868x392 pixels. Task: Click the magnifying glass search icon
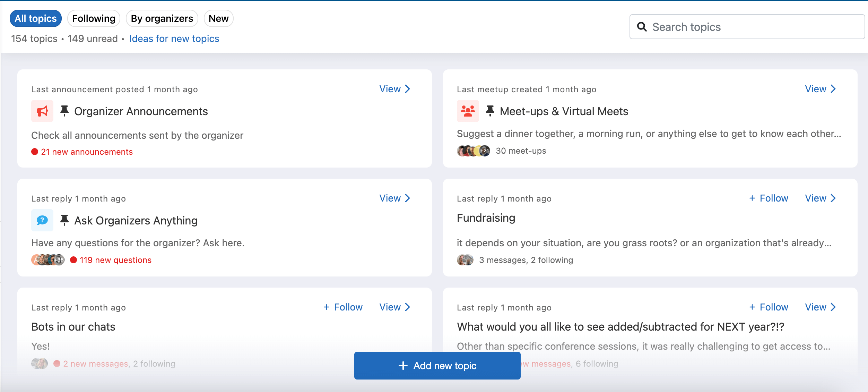(642, 27)
